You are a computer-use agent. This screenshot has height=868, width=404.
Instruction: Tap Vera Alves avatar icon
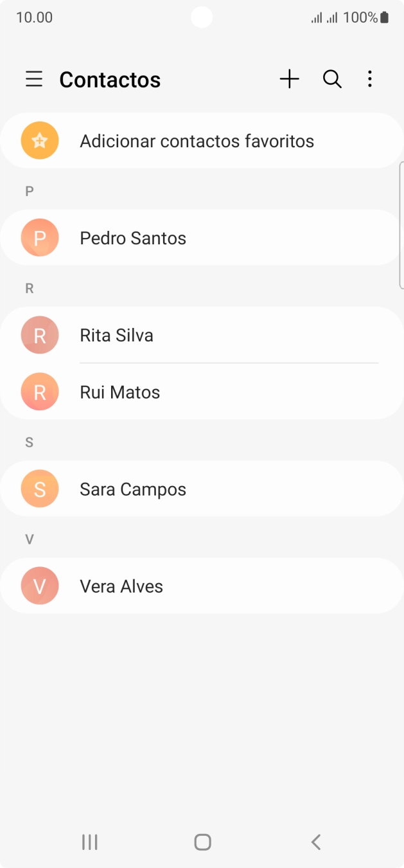pyautogui.click(x=39, y=586)
